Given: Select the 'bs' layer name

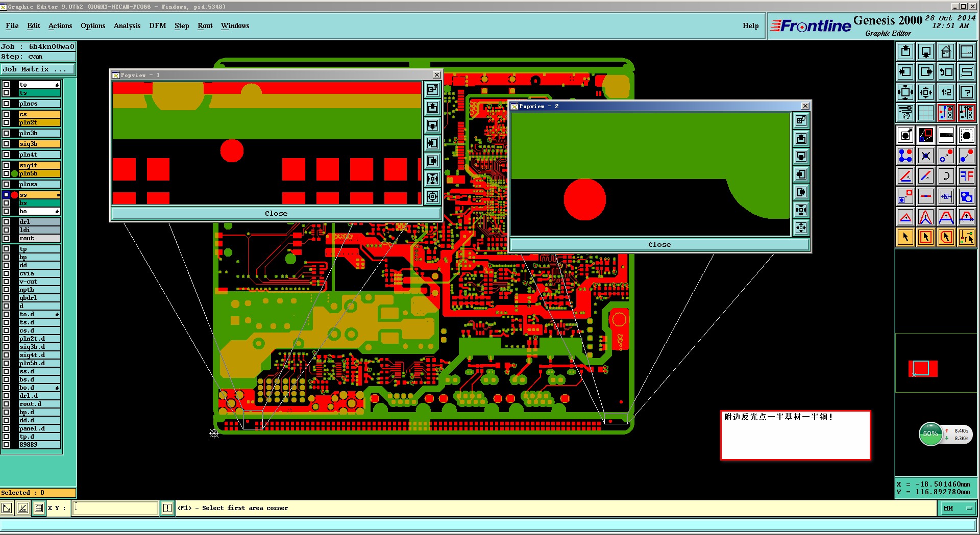Looking at the screenshot, I should [x=39, y=203].
